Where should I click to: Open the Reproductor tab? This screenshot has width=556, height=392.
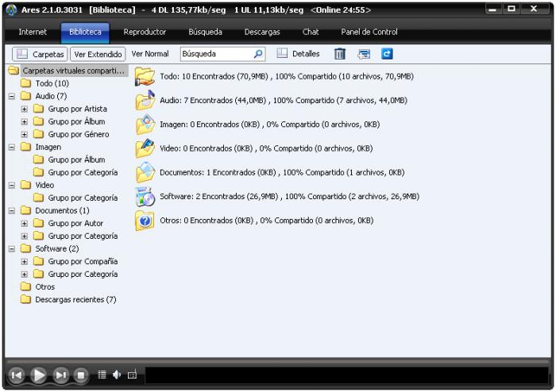click(x=145, y=32)
